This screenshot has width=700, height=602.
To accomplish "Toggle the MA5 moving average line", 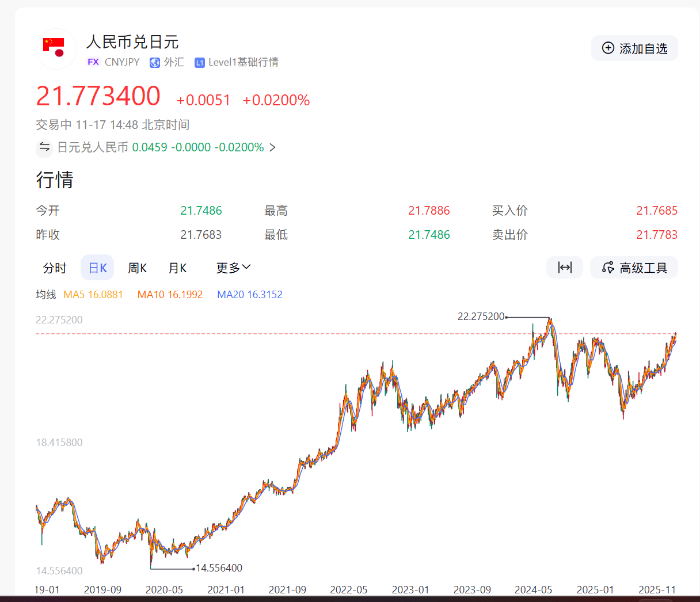I will [93, 295].
